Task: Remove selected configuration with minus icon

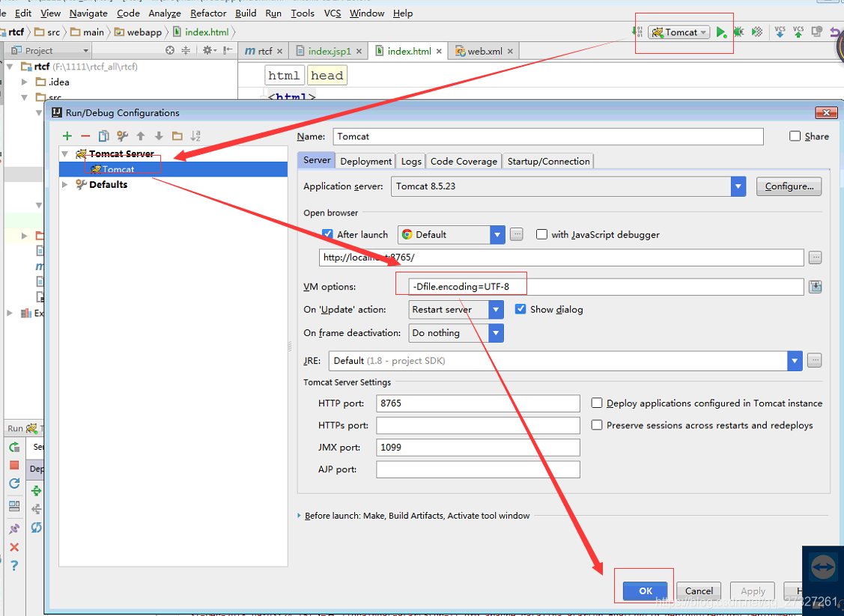Action: click(x=85, y=136)
